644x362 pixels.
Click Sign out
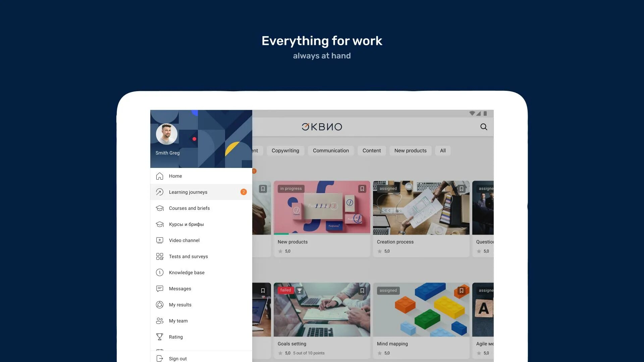click(201, 357)
